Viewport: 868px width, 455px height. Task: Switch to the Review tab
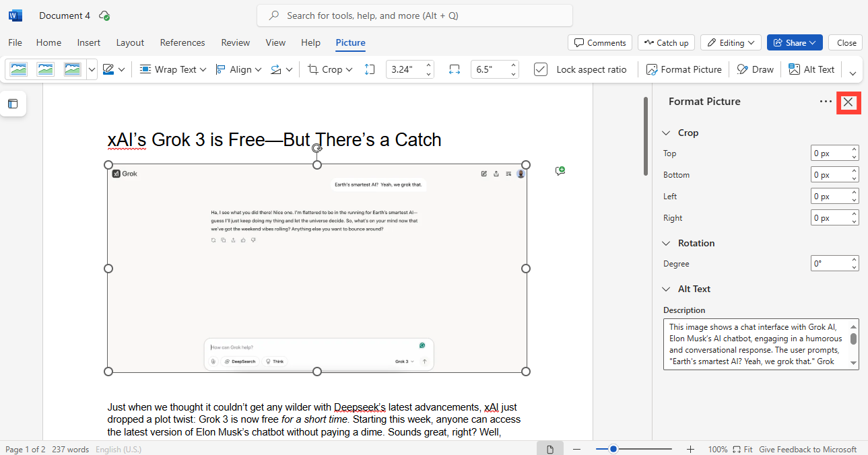click(236, 42)
